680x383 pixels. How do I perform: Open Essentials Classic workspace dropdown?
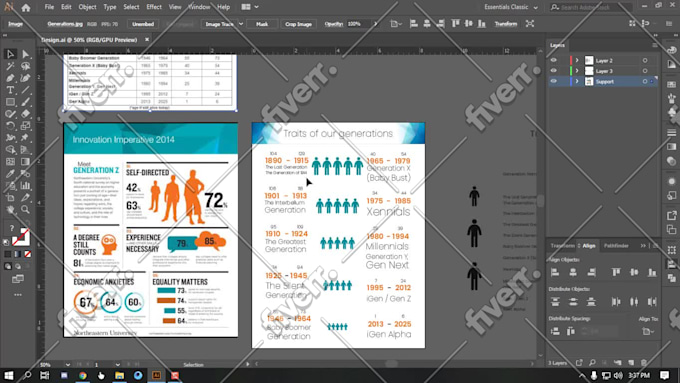click(x=511, y=7)
